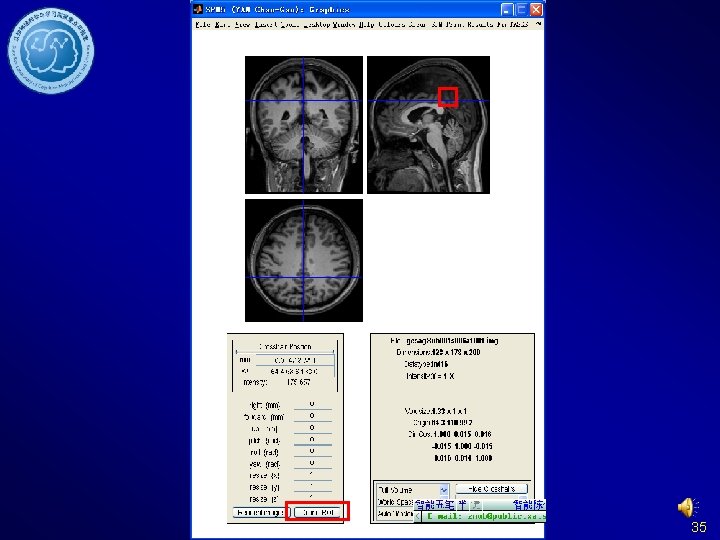Open the Tools menu
720x540 pixels.
[288, 24]
